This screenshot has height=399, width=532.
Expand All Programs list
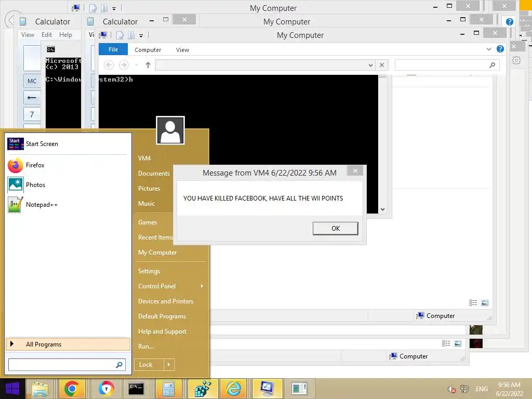68,344
